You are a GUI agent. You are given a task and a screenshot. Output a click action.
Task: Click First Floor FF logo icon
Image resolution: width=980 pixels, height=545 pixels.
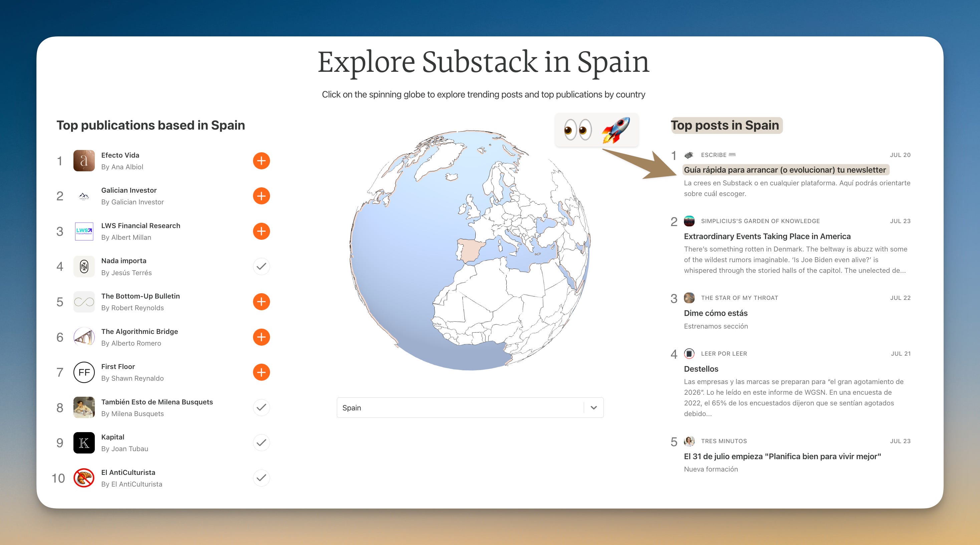(84, 372)
